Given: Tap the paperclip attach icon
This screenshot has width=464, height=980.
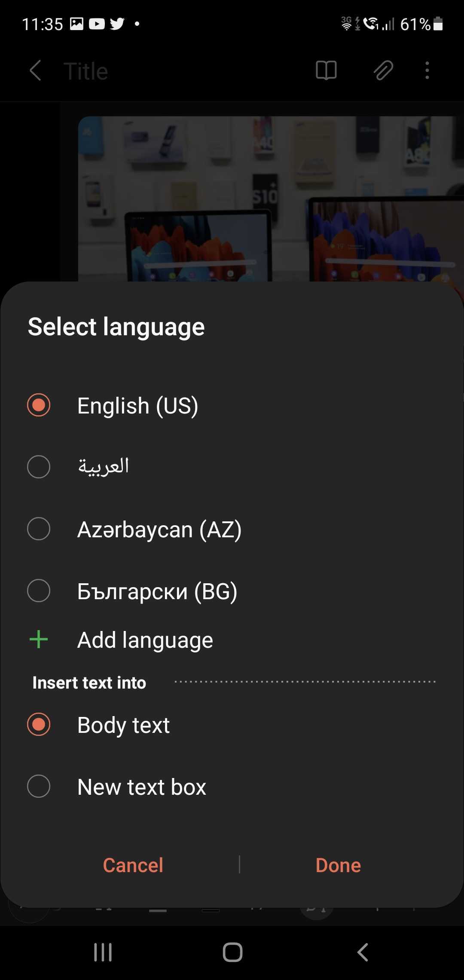Looking at the screenshot, I should click(383, 70).
